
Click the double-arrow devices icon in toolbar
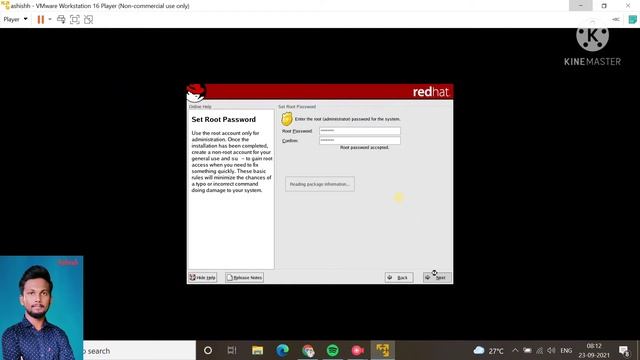coord(616,19)
